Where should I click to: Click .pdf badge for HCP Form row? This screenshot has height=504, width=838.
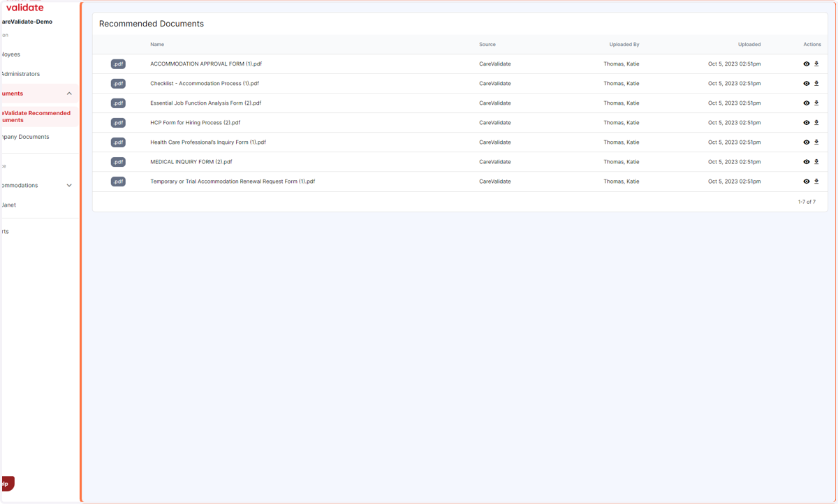click(118, 123)
